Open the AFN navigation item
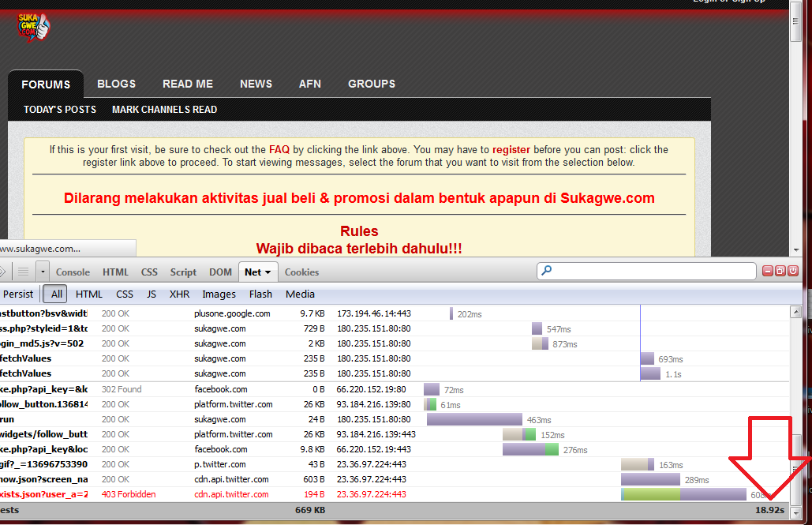812x525 pixels. coord(309,84)
